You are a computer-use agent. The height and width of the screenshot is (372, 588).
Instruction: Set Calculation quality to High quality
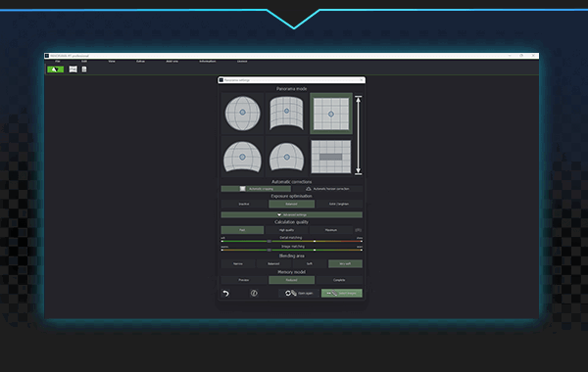click(x=286, y=230)
